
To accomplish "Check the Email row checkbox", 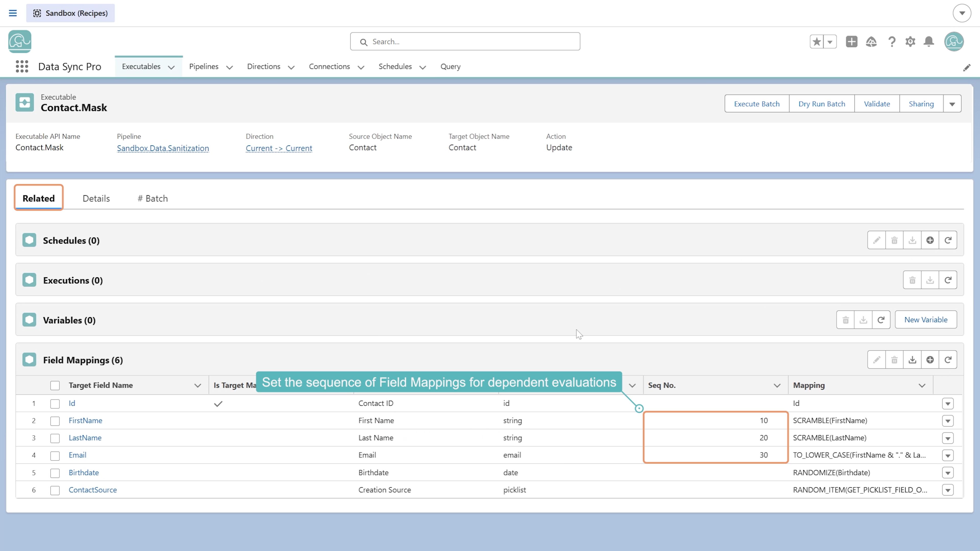I will (55, 456).
